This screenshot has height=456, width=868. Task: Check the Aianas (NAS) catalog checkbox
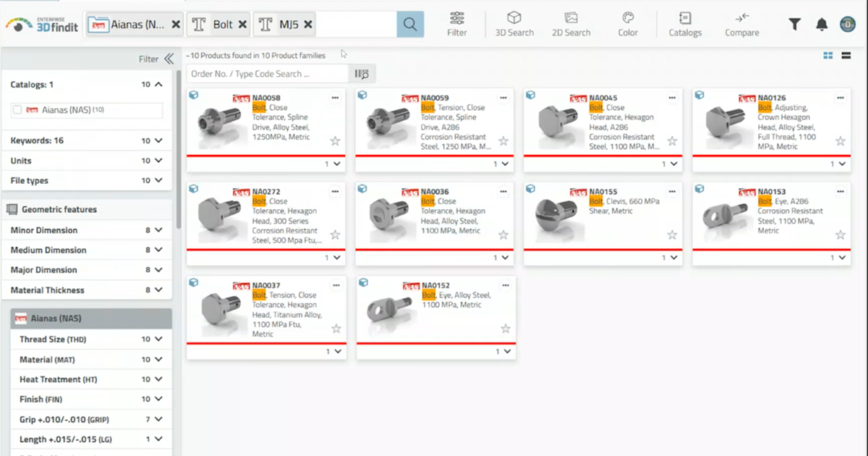point(17,110)
